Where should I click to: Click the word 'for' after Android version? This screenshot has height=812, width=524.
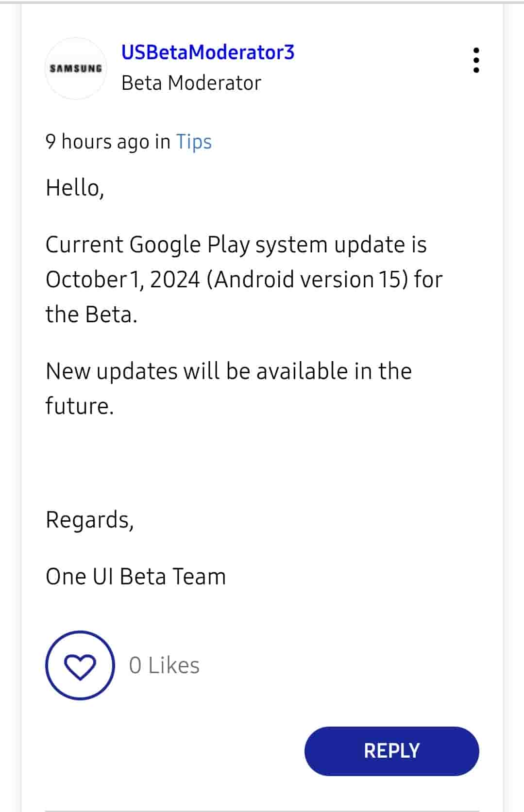pyautogui.click(x=428, y=280)
